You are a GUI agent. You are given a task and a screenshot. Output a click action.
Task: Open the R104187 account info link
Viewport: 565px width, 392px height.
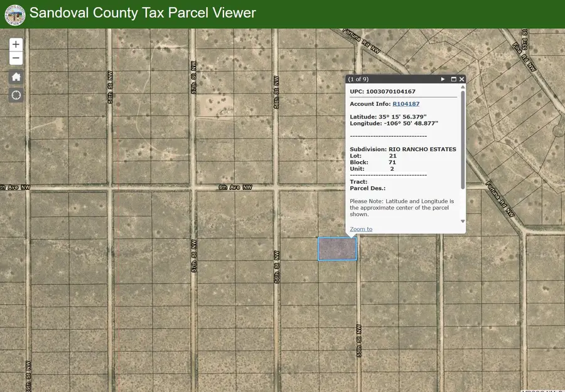(x=406, y=103)
